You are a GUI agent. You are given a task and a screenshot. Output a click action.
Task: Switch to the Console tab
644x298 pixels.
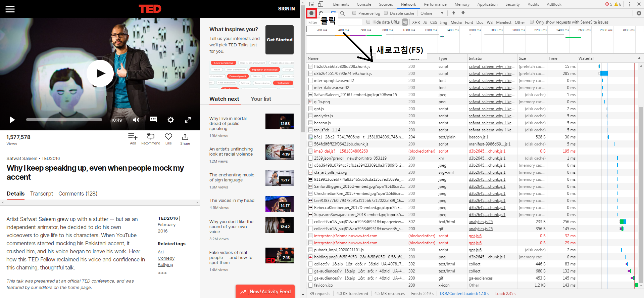(364, 4)
